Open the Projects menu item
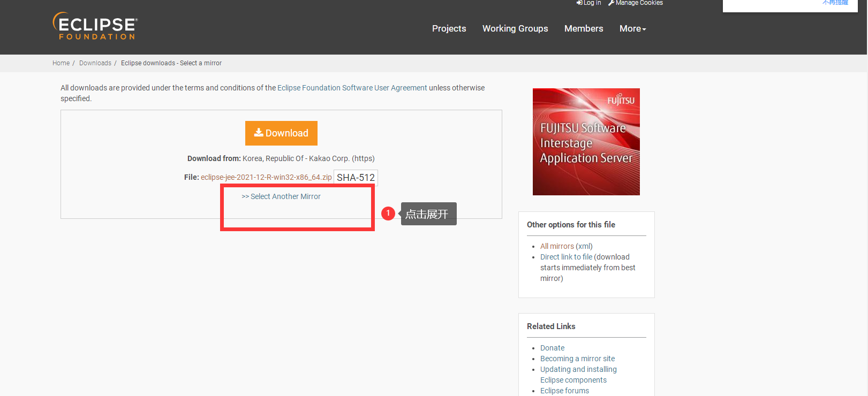 point(449,28)
